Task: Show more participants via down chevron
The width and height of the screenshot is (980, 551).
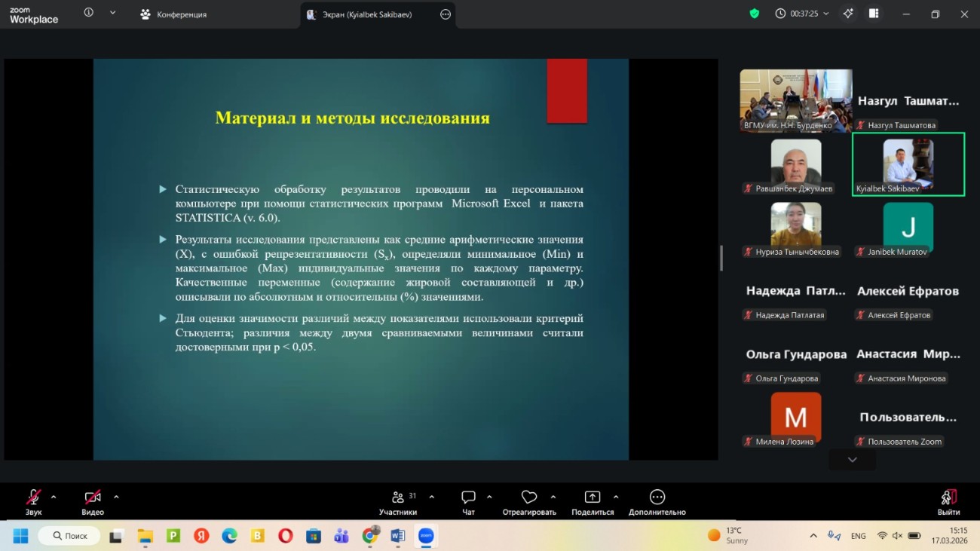Action: (x=852, y=459)
